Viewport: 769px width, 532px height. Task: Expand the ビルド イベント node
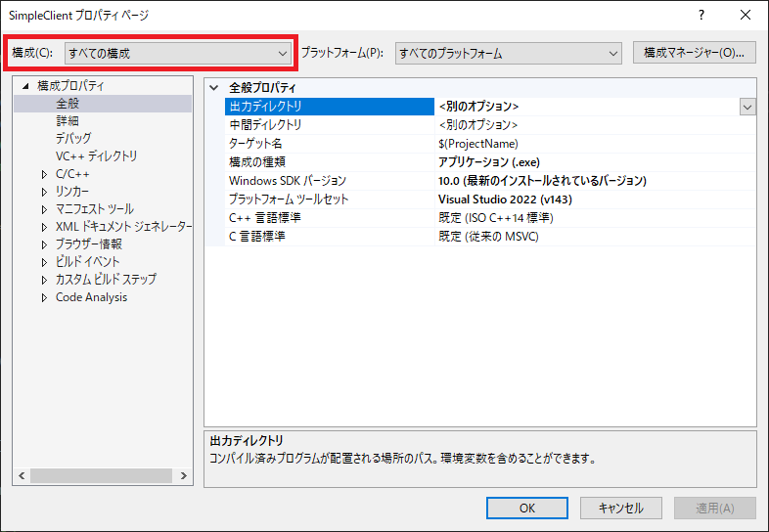point(44,262)
